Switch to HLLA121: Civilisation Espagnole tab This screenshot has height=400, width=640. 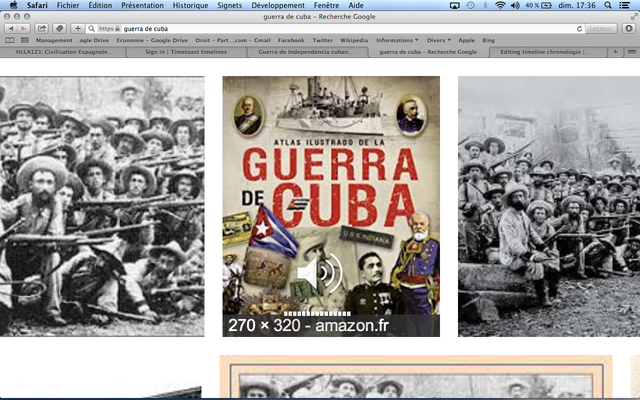[64, 52]
